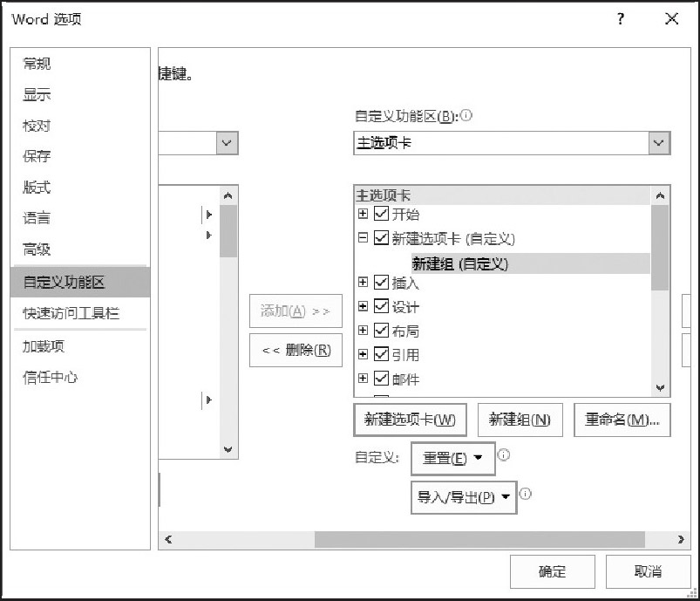This screenshot has height=601, width=700.
Task: Click info icon beside 自定义功能区(B) label
Action: click(x=466, y=116)
